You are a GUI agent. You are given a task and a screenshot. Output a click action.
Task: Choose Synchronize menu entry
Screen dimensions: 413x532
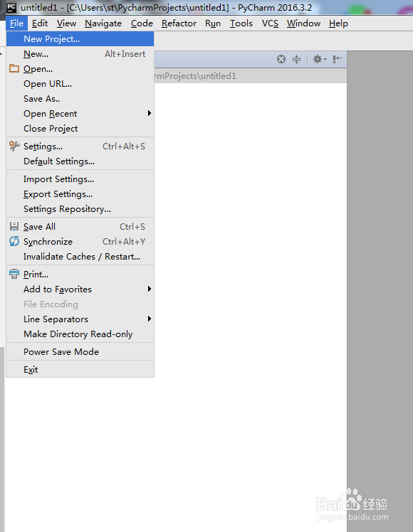[80, 241]
